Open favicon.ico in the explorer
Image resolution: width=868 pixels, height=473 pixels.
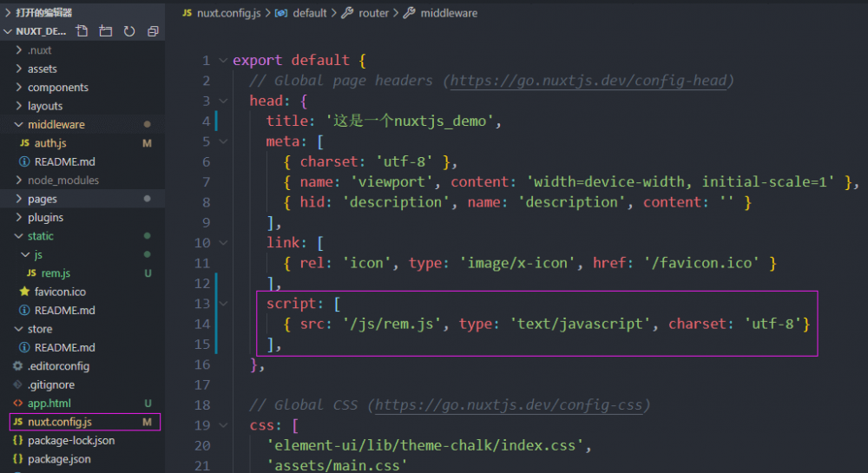point(60,291)
